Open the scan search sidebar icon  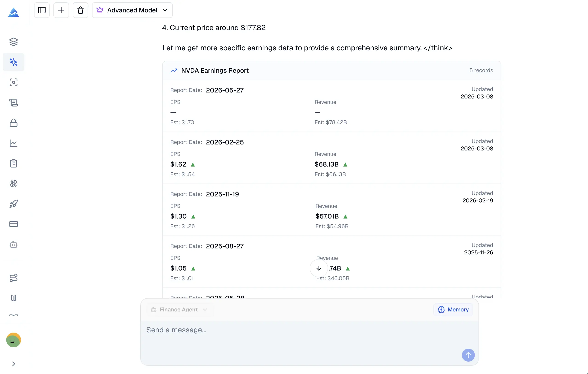pos(13,82)
